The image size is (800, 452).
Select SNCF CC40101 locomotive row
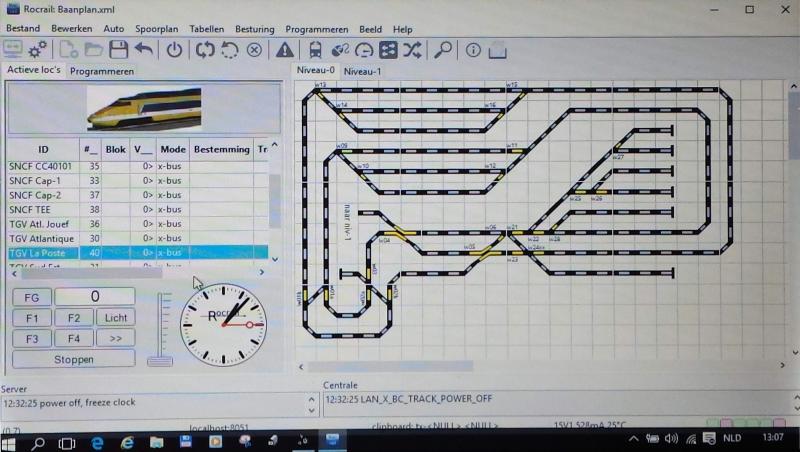click(138, 166)
